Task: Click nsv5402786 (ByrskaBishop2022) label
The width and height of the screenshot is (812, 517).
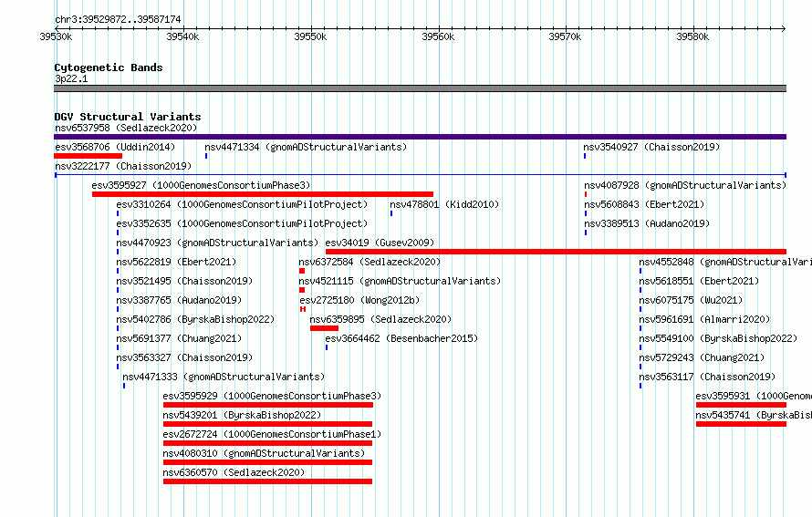Action: (195, 319)
